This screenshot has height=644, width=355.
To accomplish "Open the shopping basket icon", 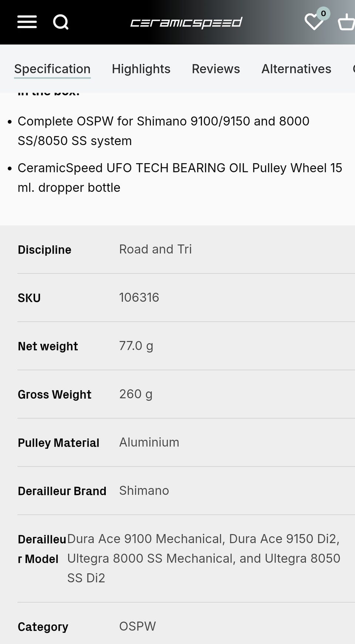I will tap(346, 22).
